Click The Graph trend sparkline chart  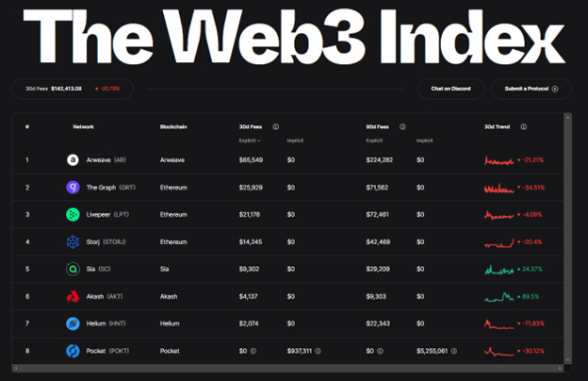coord(498,188)
